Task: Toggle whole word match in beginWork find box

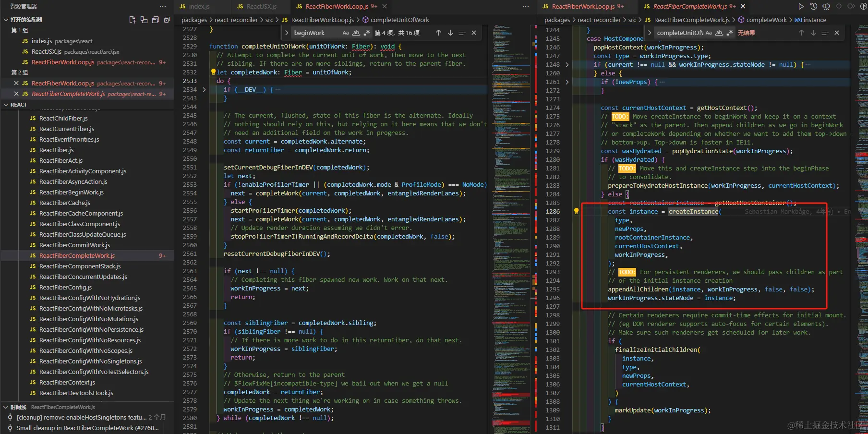Action: (x=356, y=33)
